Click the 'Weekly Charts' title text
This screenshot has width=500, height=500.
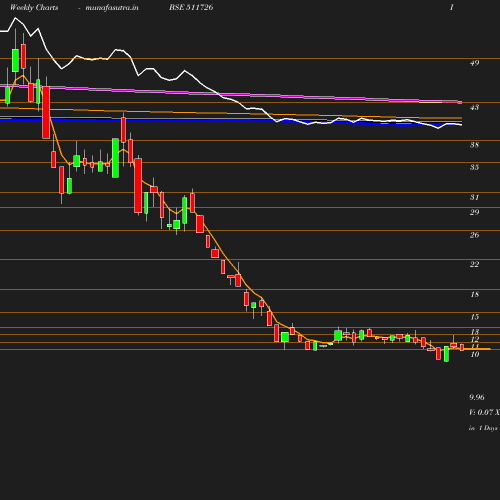point(34,8)
